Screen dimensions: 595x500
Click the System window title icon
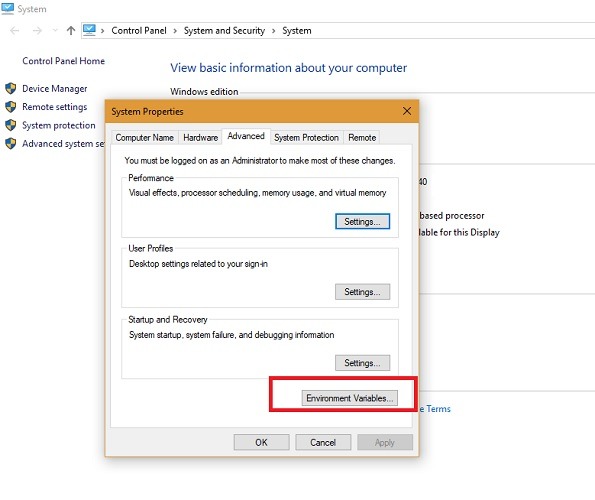[7, 8]
